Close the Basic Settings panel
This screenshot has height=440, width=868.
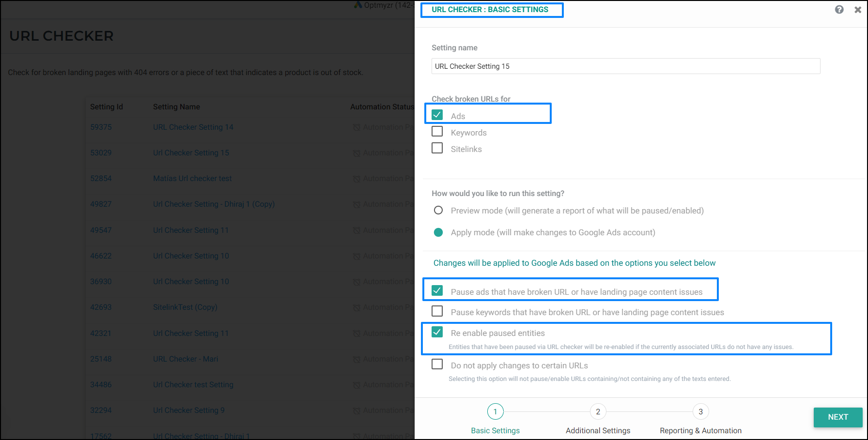tap(858, 10)
